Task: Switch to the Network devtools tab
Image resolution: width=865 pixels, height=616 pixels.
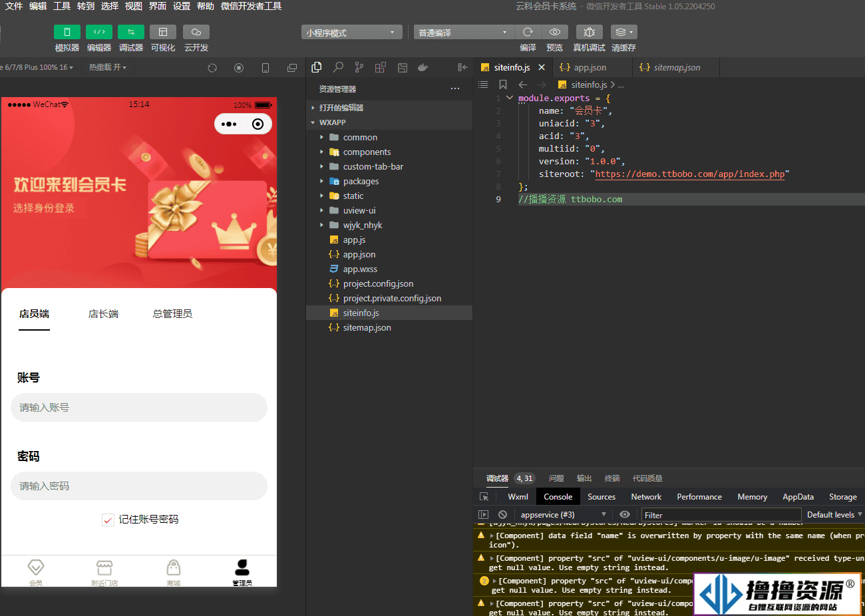Action: click(x=646, y=496)
